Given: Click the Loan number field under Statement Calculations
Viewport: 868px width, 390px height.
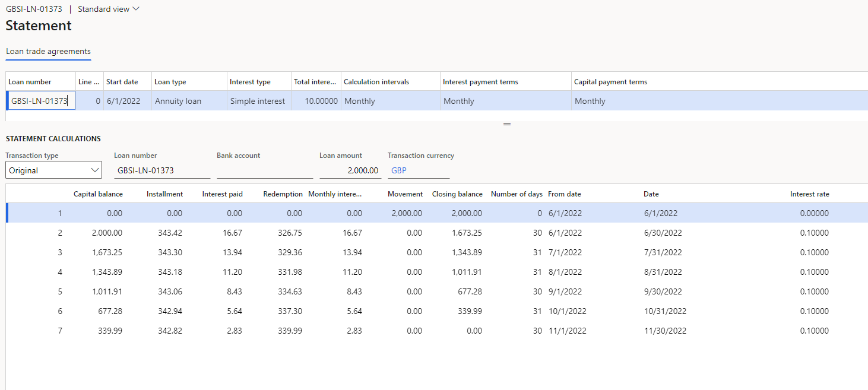Looking at the screenshot, I should point(162,170).
